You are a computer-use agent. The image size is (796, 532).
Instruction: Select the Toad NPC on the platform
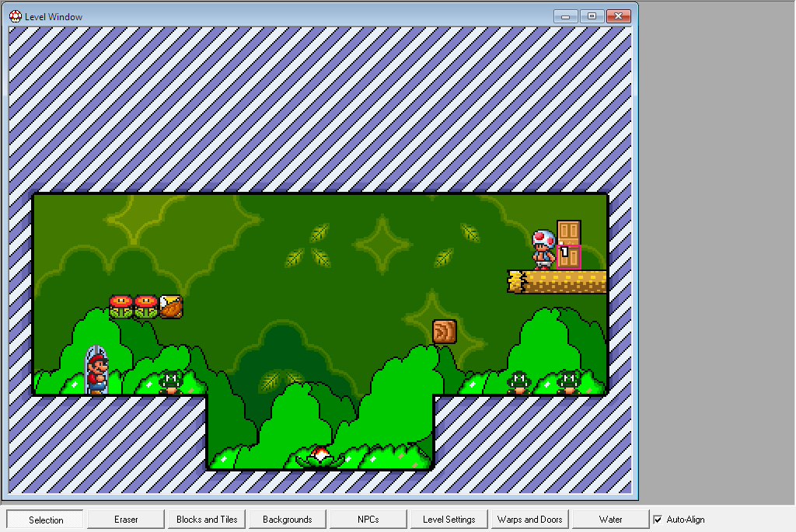point(543,249)
